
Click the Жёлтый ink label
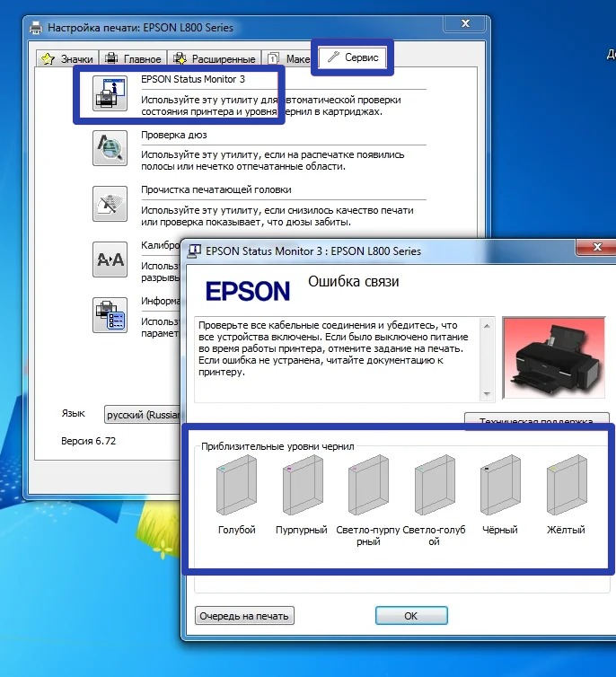tap(566, 530)
